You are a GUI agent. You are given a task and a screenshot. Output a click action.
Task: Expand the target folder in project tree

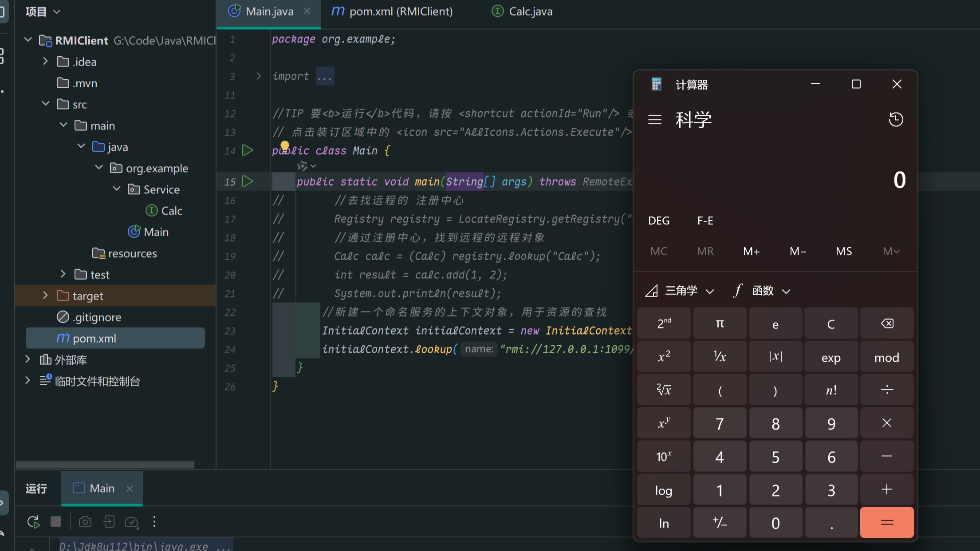pyautogui.click(x=45, y=296)
